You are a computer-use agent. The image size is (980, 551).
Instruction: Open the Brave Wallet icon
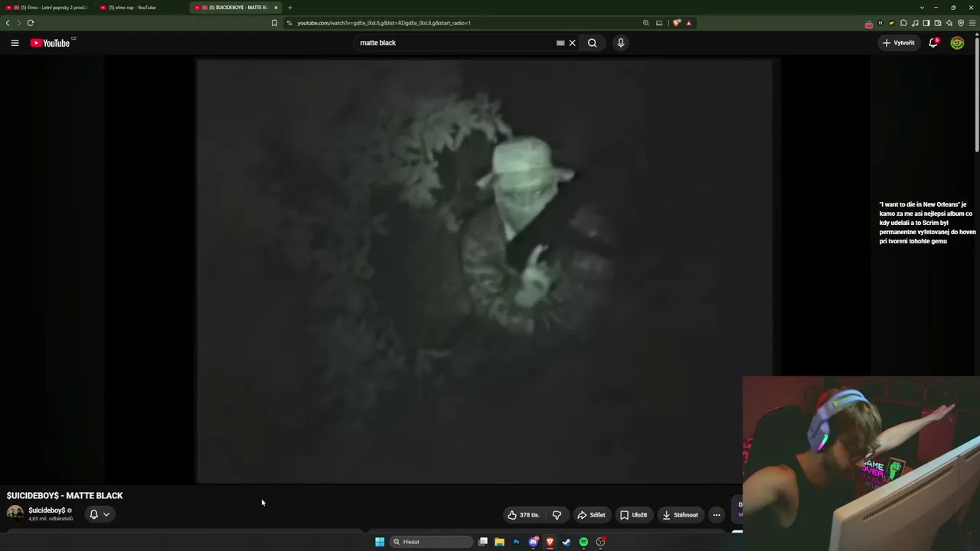[938, 23]
